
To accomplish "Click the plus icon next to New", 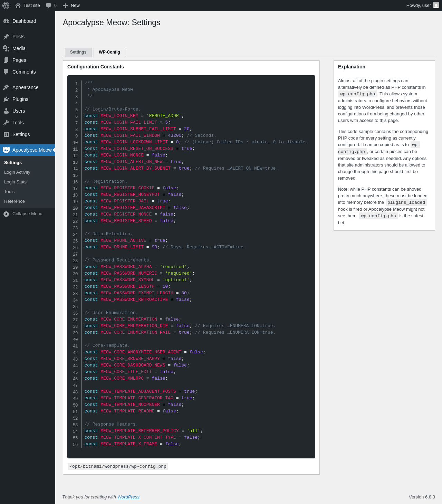I will tap(65, 6).
